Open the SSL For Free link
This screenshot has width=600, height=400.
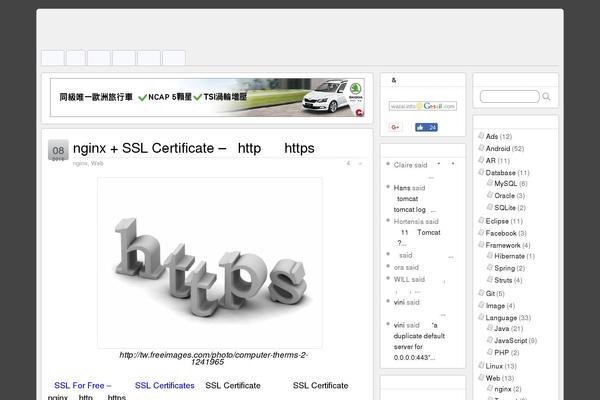click(83, 385)
